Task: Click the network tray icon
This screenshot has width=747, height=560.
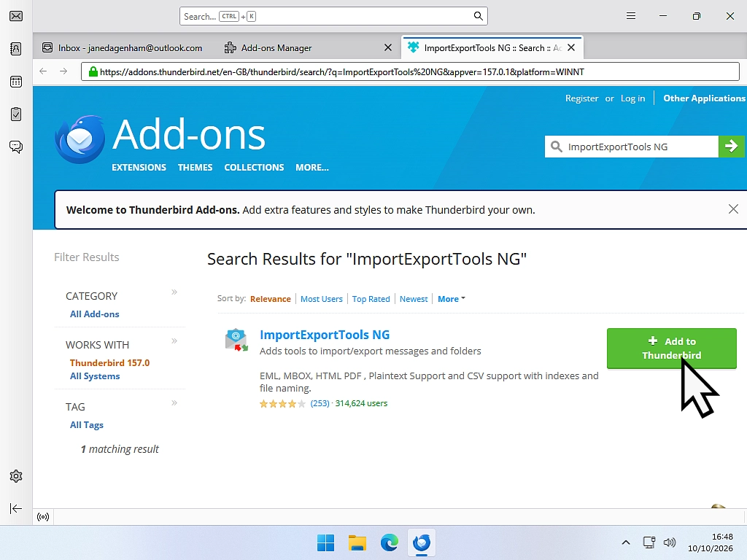Action: click(x=649, y=542)
